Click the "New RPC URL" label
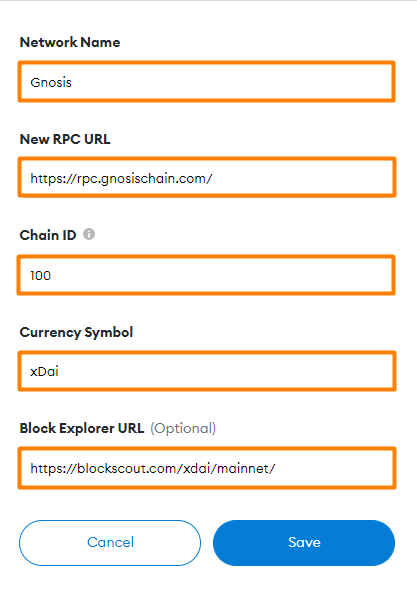Image resolution: width=417 pixels, height=597 pixels. (x=65, y=139)
